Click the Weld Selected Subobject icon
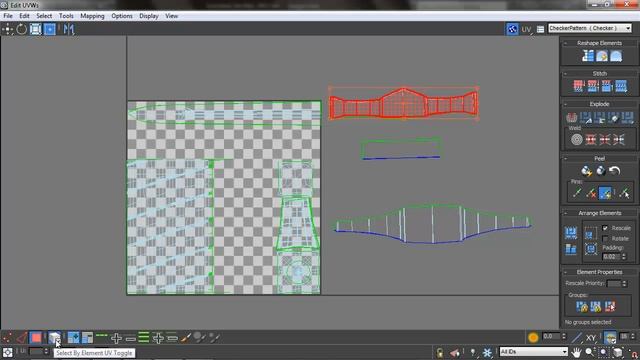Screen dimensions: 640x360 click(x=591, y=140)
